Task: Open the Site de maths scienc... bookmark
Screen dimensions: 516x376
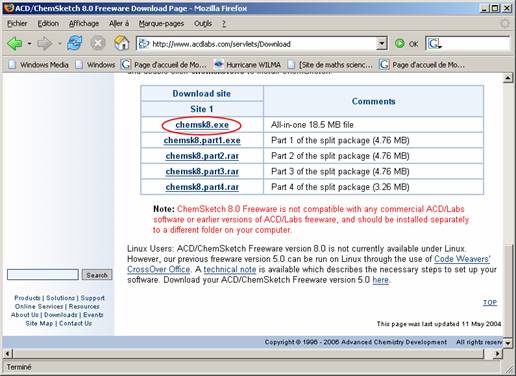Action: [x=330, y=65]
